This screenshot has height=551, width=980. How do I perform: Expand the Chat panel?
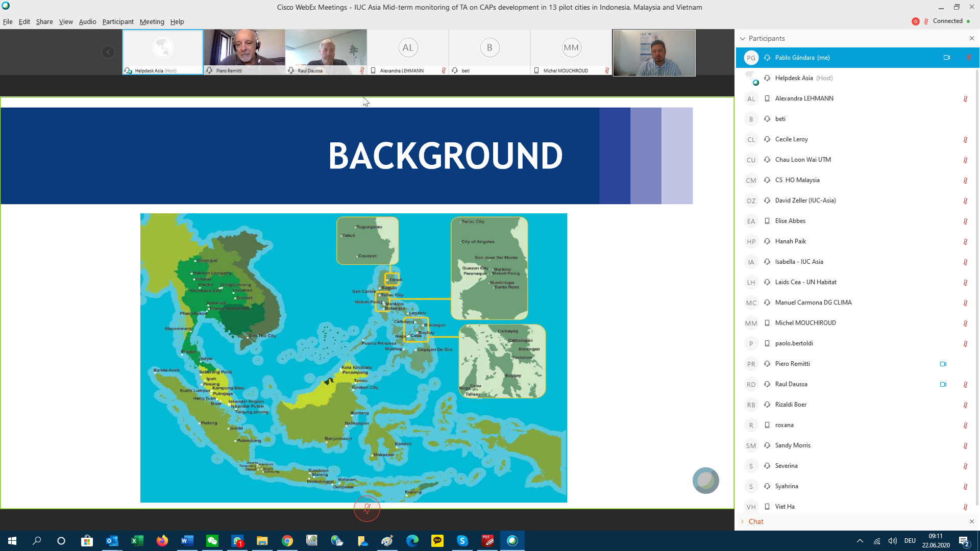[755, 521]
